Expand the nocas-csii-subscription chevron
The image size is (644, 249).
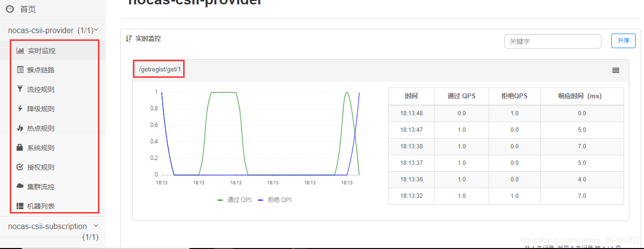96,226
